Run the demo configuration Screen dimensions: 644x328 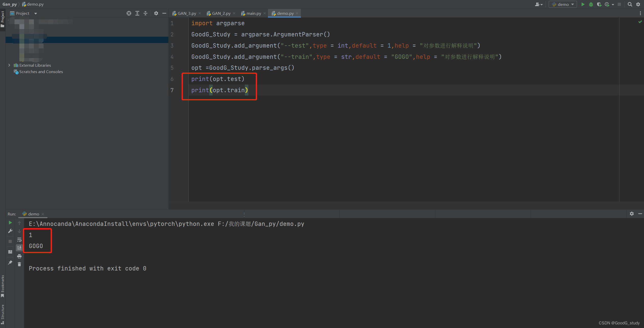point(583,4)
